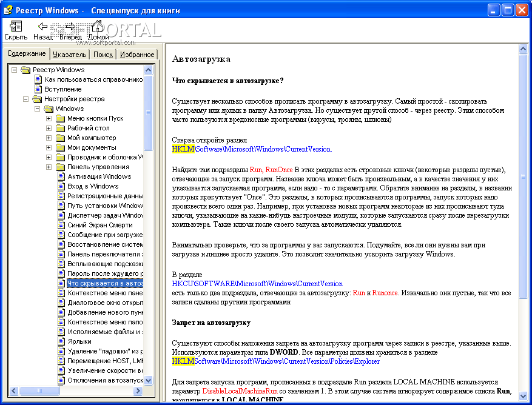The image size is (532, 405).
Task: Click the contents tree scroll-up arrow
Action: [148, 70]
